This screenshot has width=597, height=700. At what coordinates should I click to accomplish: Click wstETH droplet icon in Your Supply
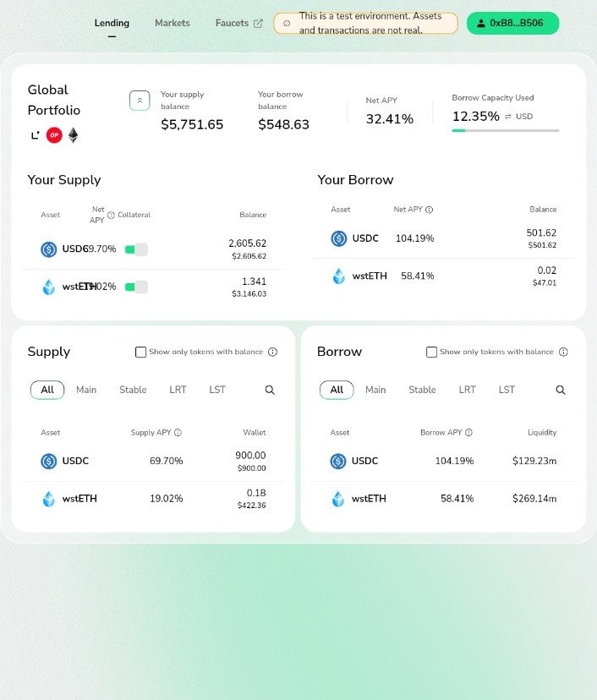click(x=49, y=287)
